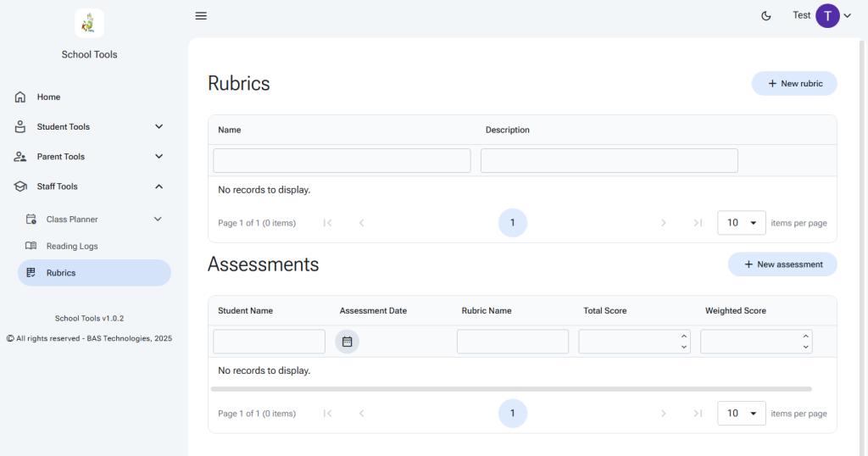
Task: Open Reading Logs page
Action: tap(72, 247)
